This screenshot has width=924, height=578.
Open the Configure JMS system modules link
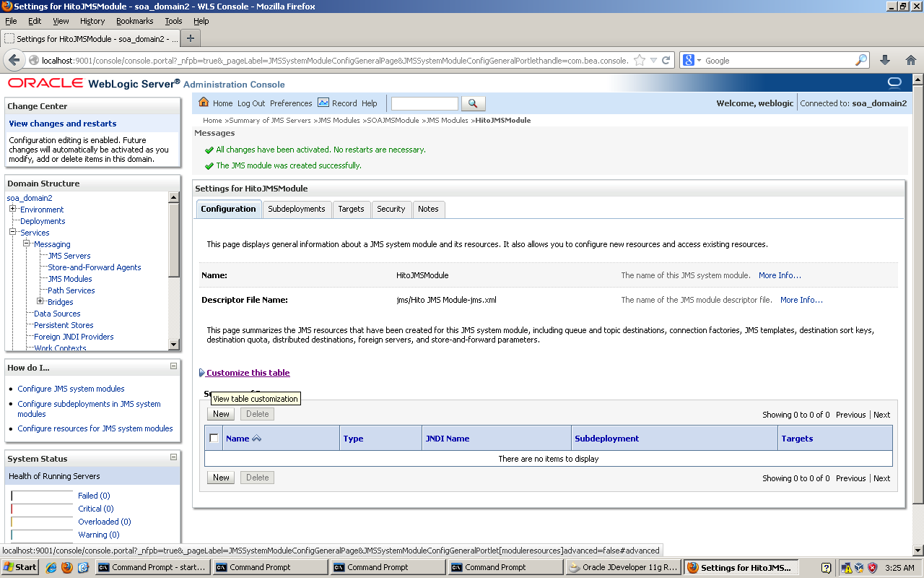pyautogui.click(x=71, y=388)
